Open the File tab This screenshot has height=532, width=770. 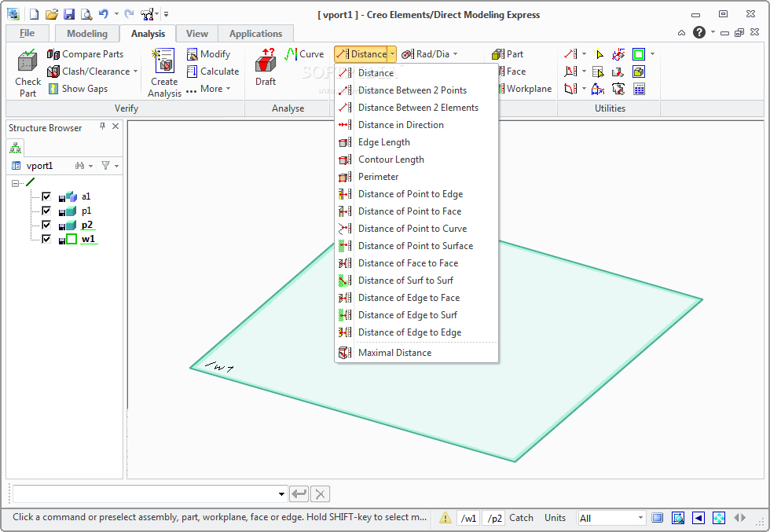coord(27,34)
